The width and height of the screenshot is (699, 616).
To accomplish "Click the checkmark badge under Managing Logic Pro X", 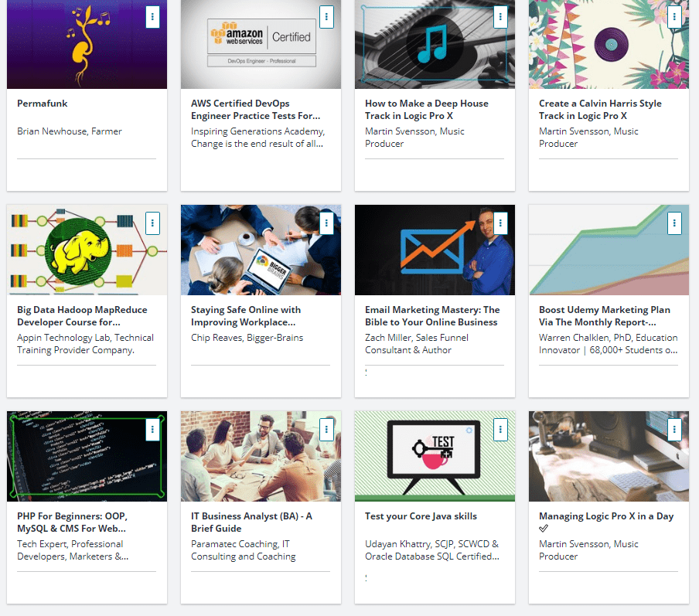I will point(544,529).
